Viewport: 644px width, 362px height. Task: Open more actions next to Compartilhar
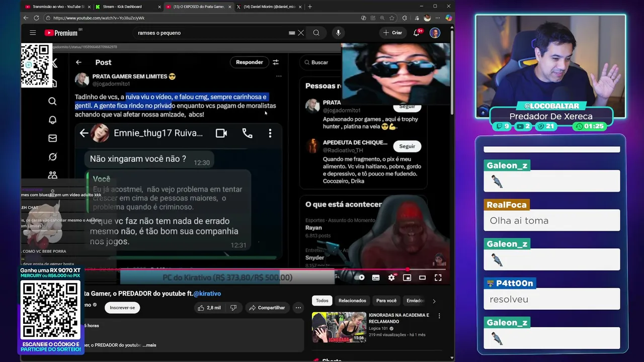pyautogui.click(x=298, y=308)
